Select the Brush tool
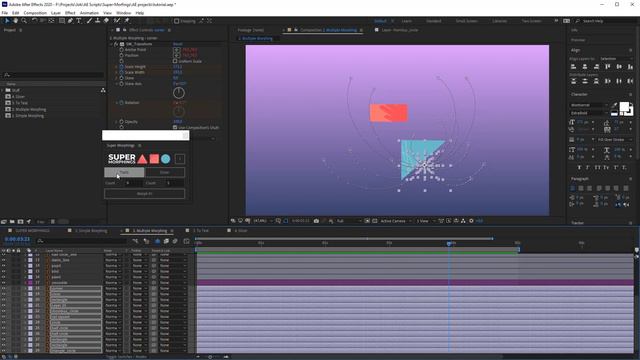This screenshot has width=640, height=360. point(89,20)
